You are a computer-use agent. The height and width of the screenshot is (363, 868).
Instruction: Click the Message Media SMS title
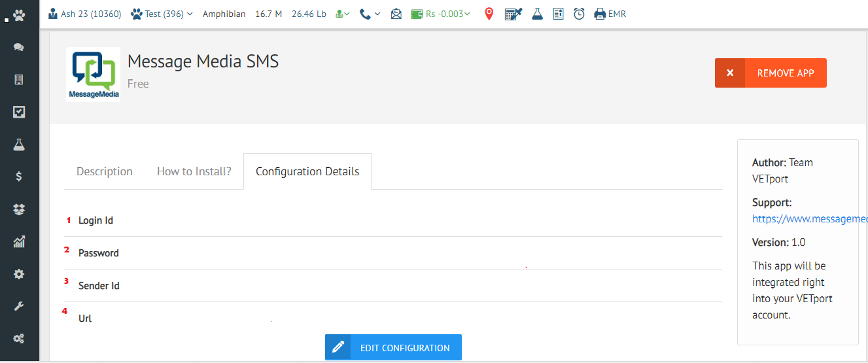tap(203, 61)
